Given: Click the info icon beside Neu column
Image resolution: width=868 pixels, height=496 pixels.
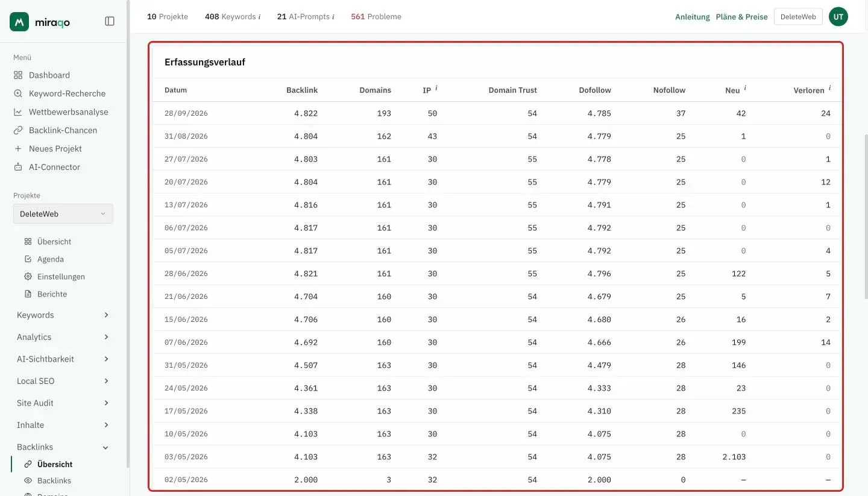Looking at the screenshot, I should point(745,88).
